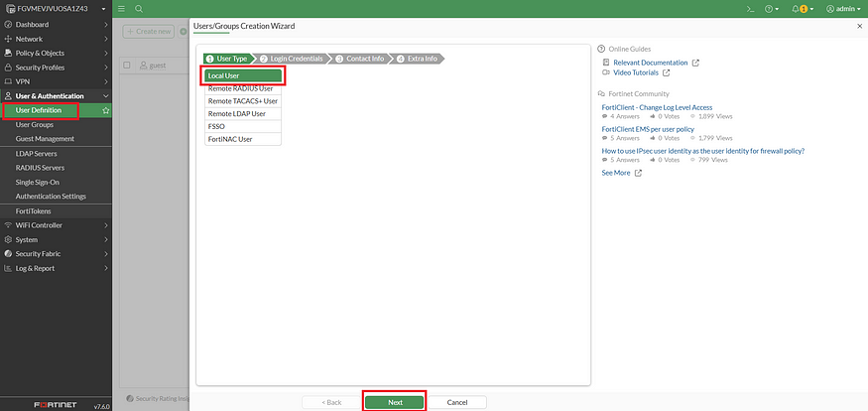Open the help question mark menu
868x411 pixels.
(771, 9)
